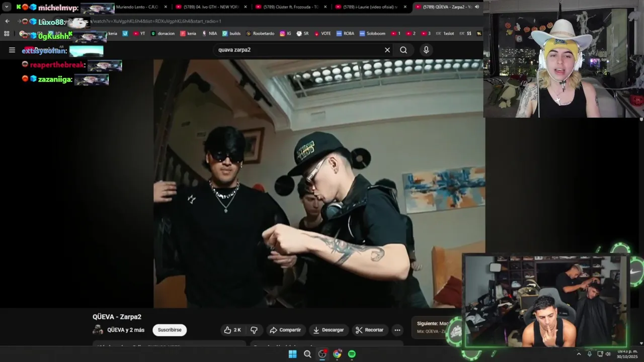644x362 pixels.
Task: Open YouTube bookmark labeled 1
Action: click(395, 34)
